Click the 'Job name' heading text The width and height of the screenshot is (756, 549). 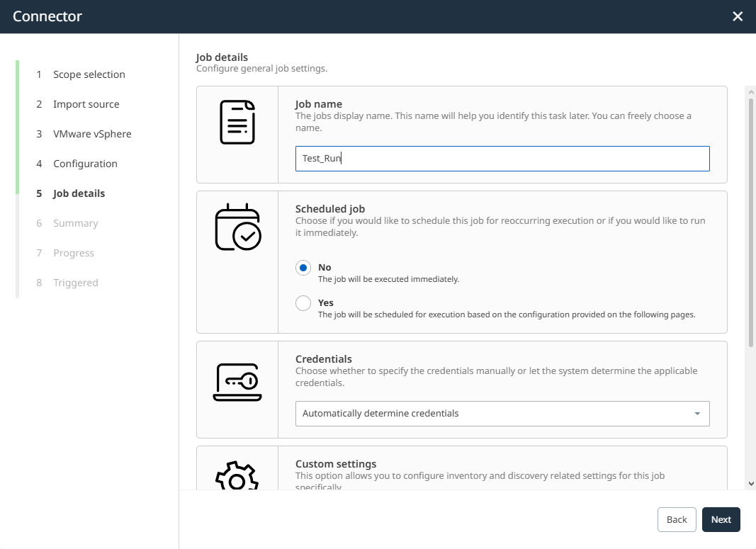pos(319,104)
